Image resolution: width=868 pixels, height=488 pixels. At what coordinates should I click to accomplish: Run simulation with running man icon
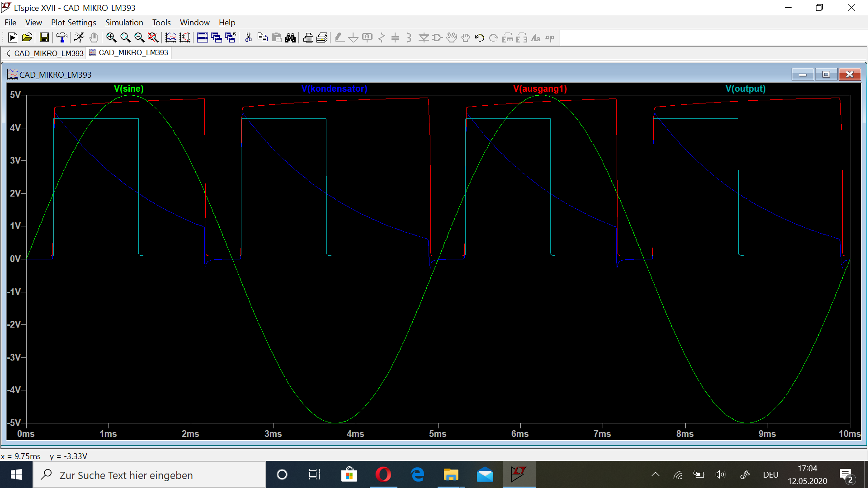79,38
